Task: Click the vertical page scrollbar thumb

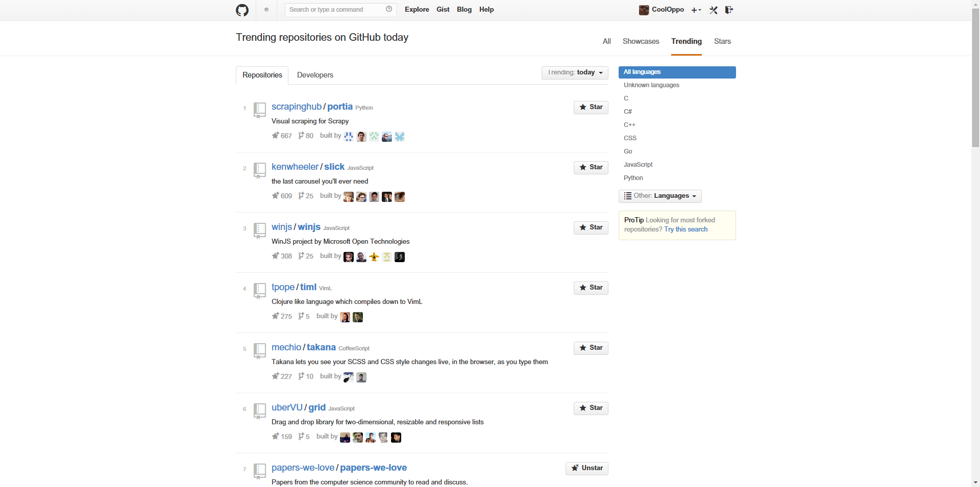Action: [975, 78]
